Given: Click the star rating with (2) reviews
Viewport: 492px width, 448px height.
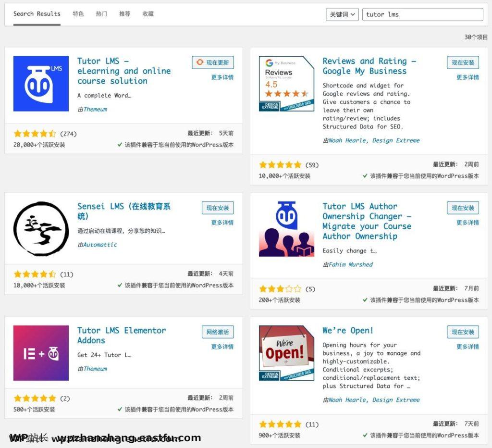Looking at the screenshot, I should tap(35, 398).
